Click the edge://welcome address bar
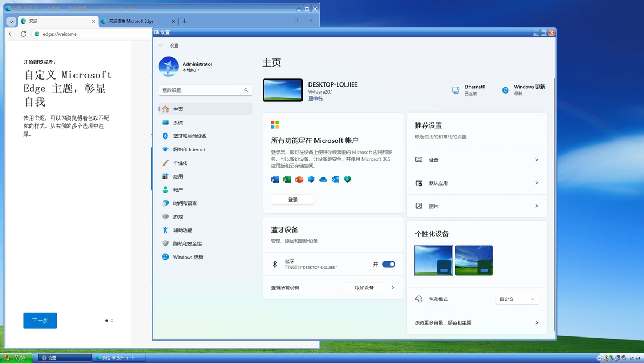This screenshot has height=363, width=644. click(x=92, y=34)
